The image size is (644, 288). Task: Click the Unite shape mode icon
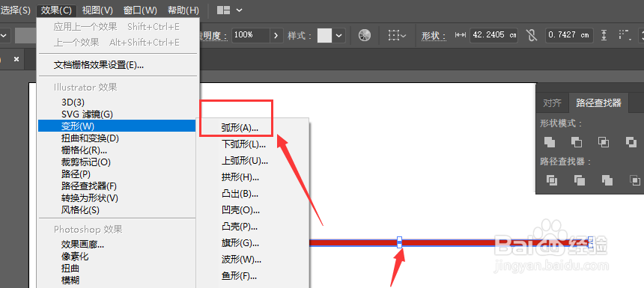point(550,142)
